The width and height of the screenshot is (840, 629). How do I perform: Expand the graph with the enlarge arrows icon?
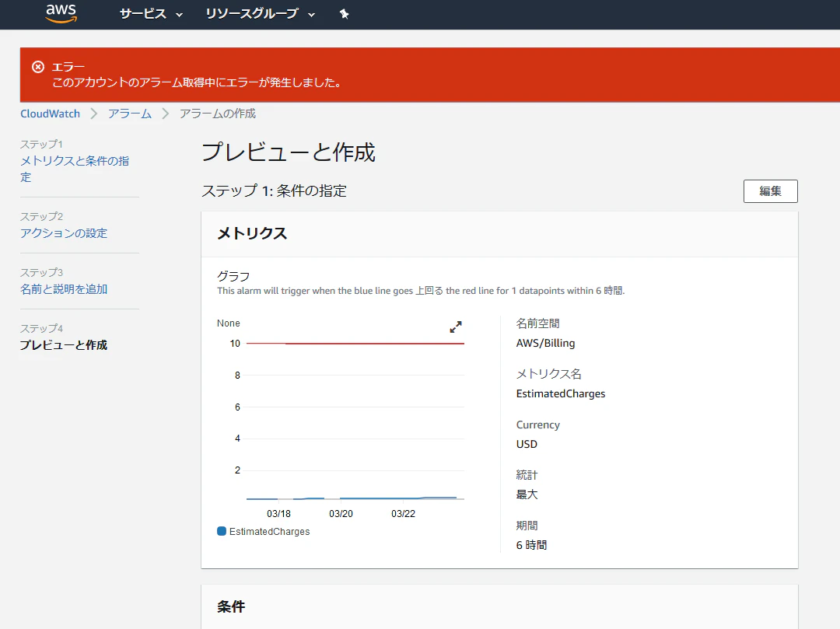(x=455, y=327)
